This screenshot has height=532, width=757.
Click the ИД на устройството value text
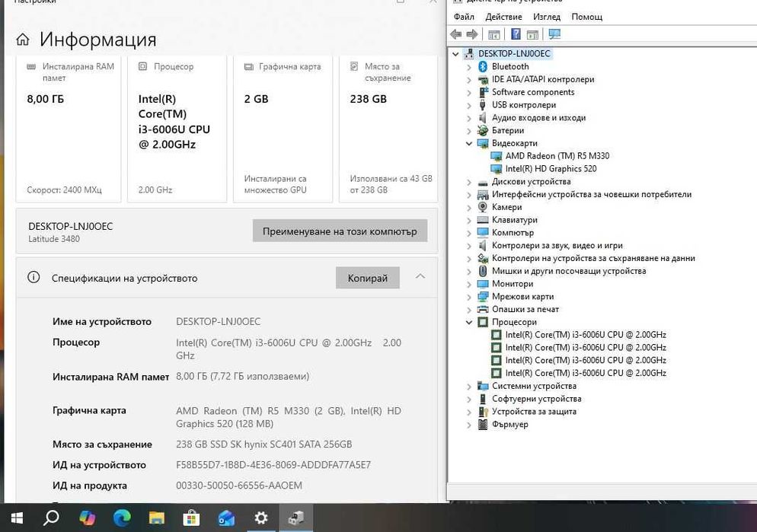[273, 465]
